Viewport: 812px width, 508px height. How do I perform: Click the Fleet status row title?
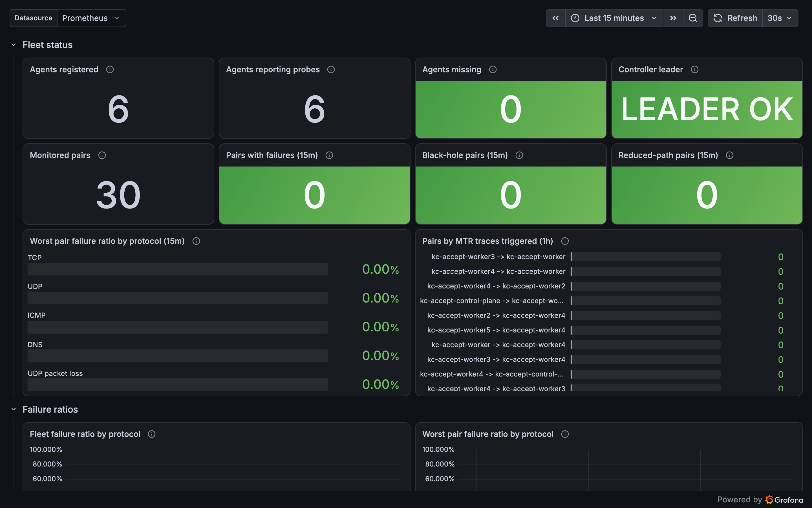coord(47,45)
